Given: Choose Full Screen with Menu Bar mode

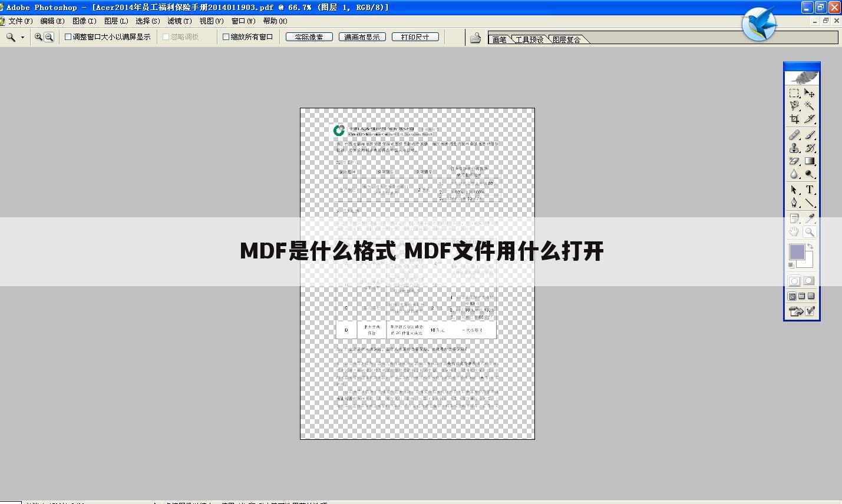Looking at the screenshot, I should point(802,296).
